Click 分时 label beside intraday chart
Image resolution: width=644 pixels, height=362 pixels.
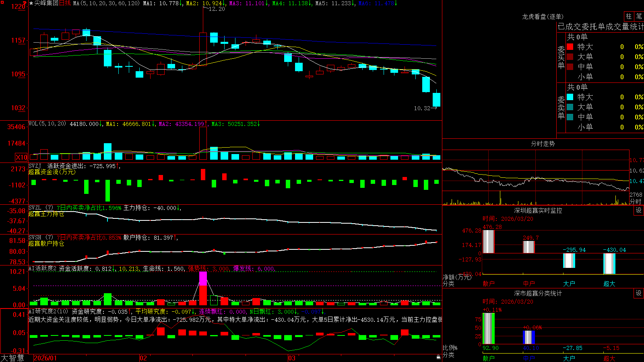pyautogui.click(x=636, y=202)
